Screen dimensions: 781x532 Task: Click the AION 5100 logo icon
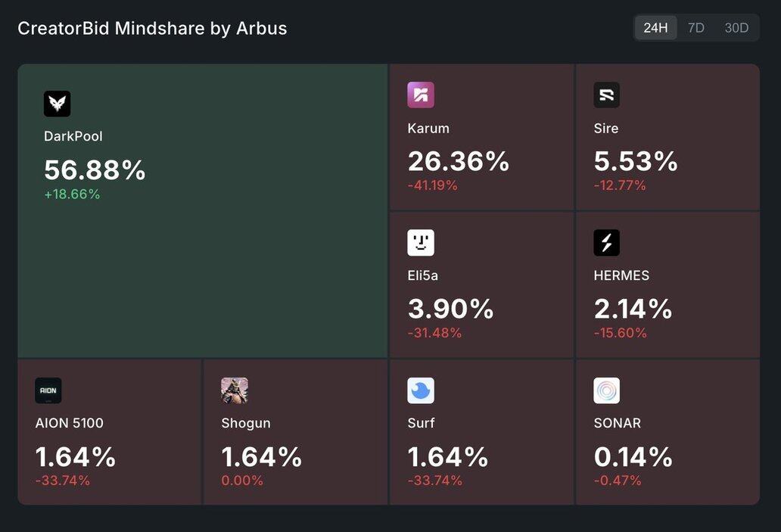click(48, 390)
